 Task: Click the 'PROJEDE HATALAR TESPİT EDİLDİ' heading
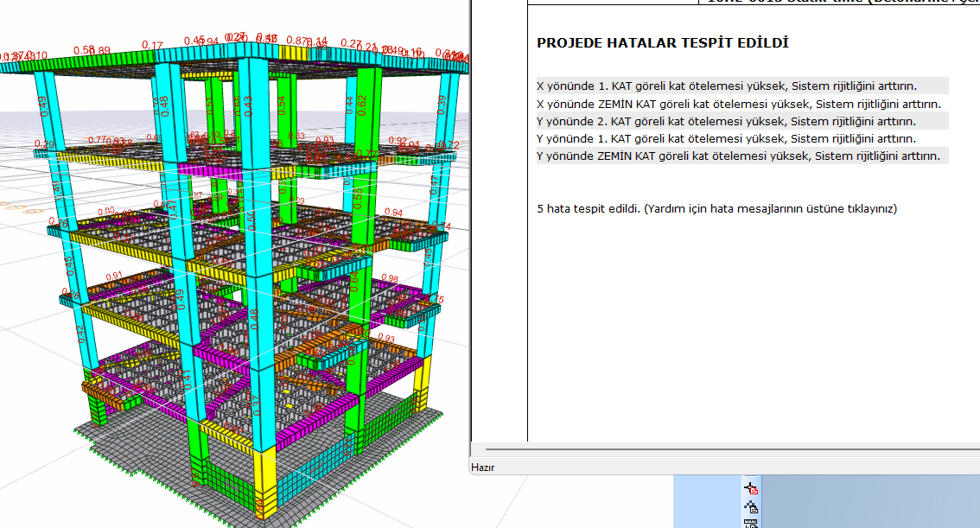click(x=662, y=43)
